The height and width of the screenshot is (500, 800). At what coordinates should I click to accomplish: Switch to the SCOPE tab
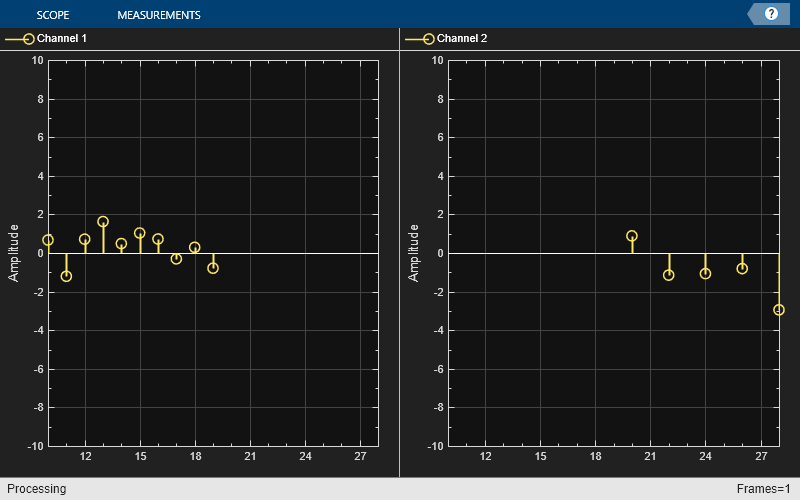point(52,15)
